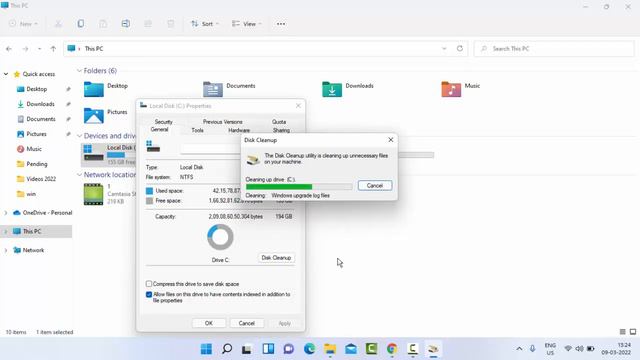Click Cancel in Properties dialog
The image size is (640, 360).
pyautogui.click(x=247, y=323)
